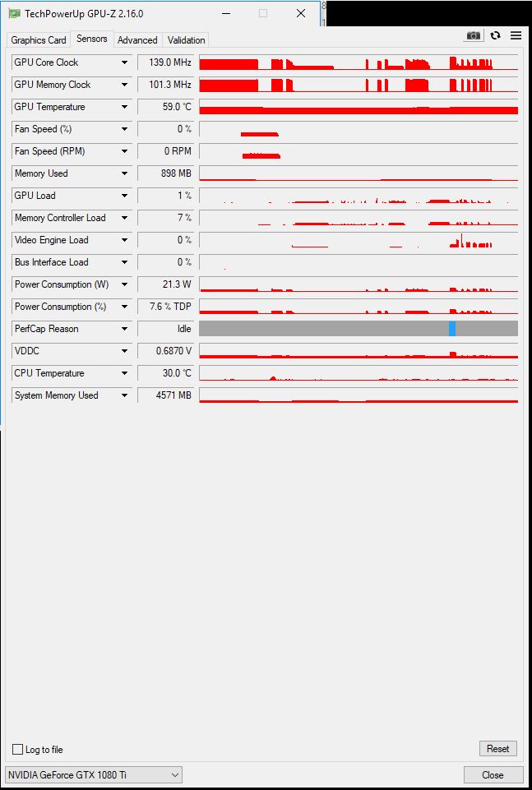Click the blue segment in the PerfCap Reason bar

[x=452, y=329]
